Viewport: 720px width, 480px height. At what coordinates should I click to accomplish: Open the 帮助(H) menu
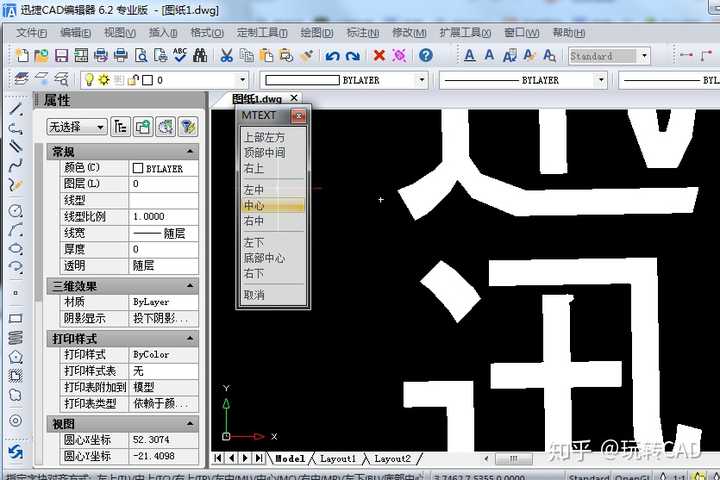pyautogui.click(x=569, y=33)
